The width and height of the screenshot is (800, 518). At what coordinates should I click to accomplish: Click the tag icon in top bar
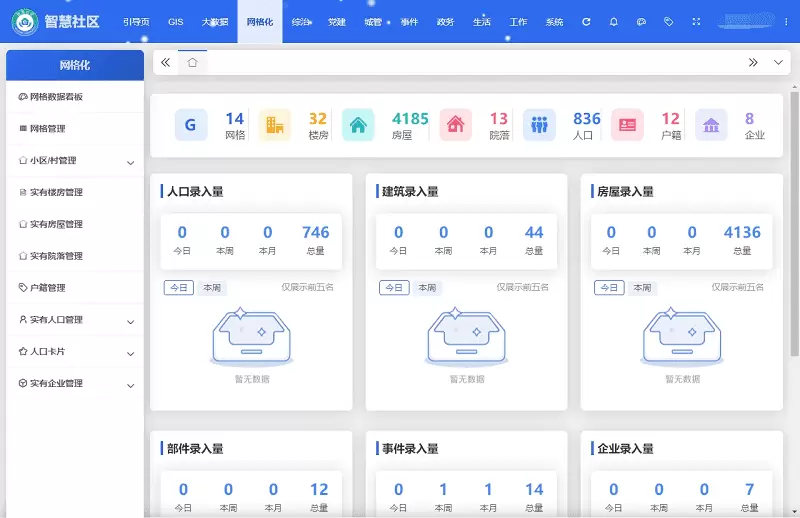tap(668, 22)
